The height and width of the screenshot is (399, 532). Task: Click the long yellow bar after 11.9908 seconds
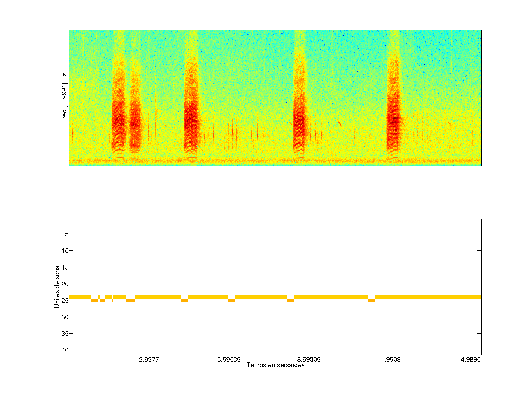[428, 297]
